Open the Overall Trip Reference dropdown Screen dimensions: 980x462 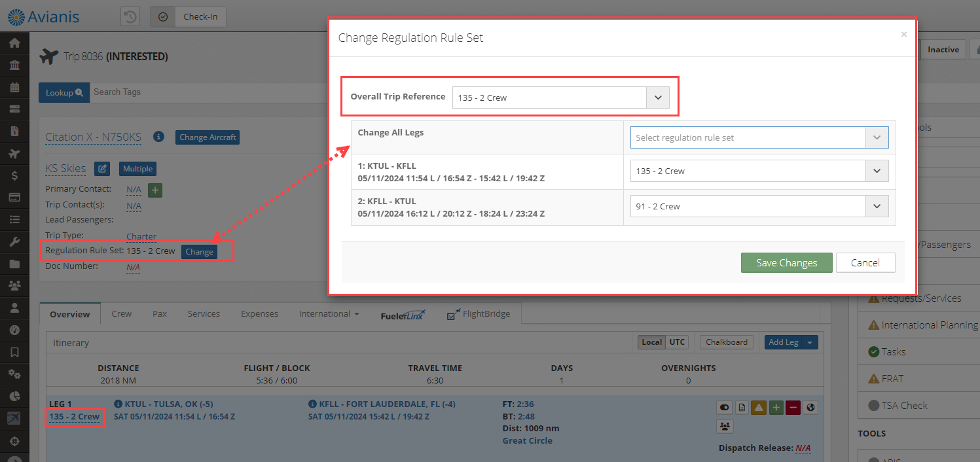(560, 98)
